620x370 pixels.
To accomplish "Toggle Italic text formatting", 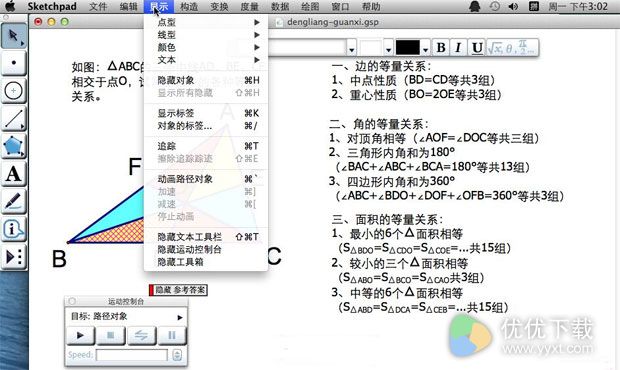I will (x=458, y=48).
